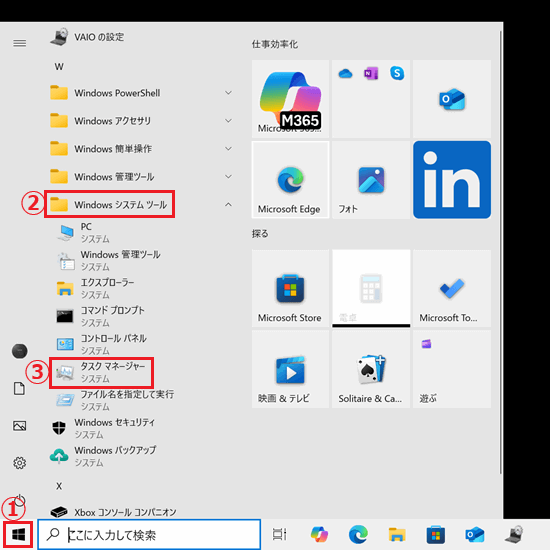The image size is (550, 550).
Task: Open the user account icon in sidebar
Action: (x=20, y=351)
